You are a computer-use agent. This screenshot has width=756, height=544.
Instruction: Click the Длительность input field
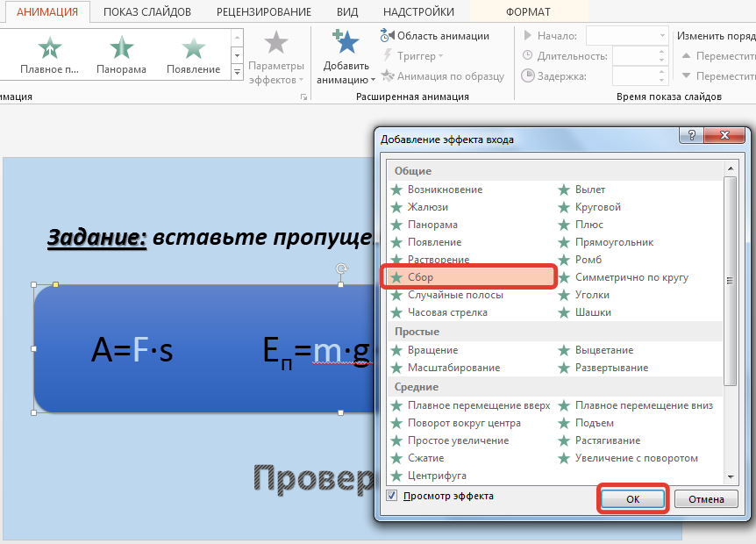coord(634,56)
